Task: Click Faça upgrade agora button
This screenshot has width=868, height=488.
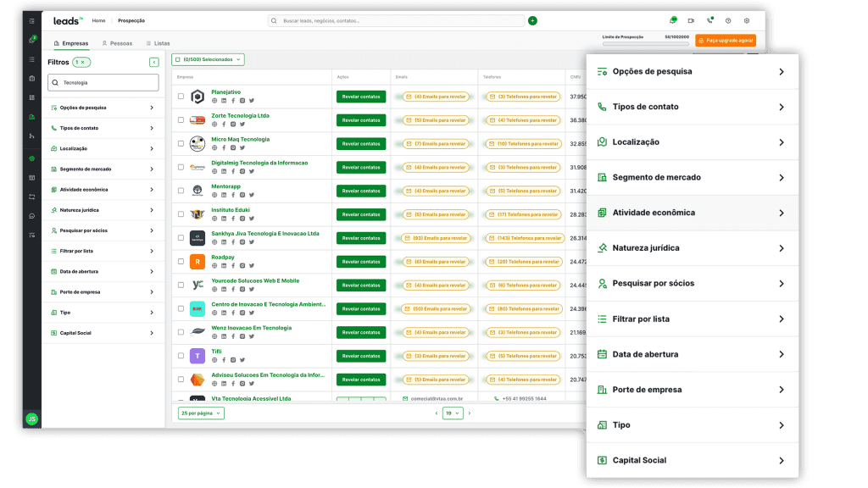Action: click(726, 41)
